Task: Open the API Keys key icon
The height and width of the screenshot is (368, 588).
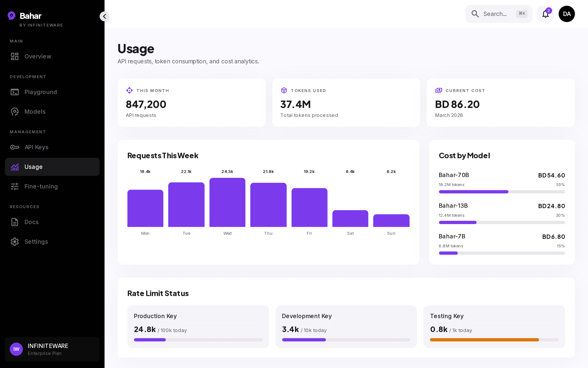Action: (14, 147)
